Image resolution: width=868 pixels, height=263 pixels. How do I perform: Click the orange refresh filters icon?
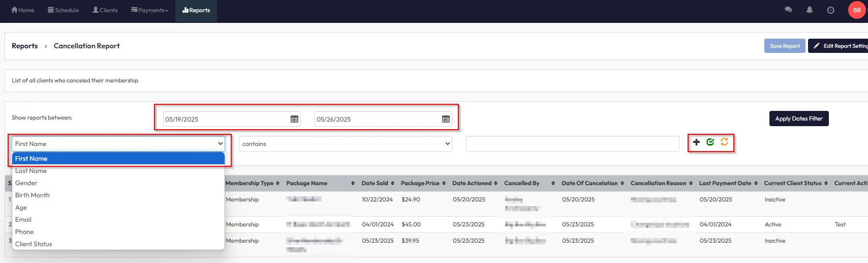724,142
